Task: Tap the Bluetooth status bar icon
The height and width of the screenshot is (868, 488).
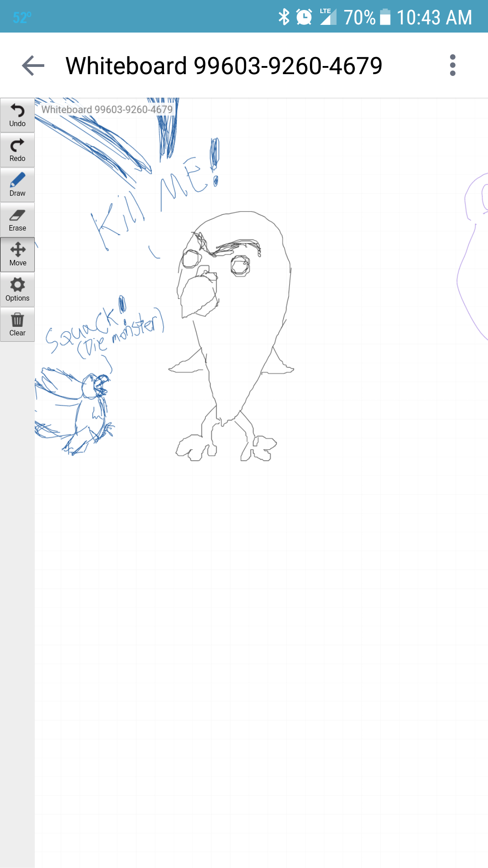Action: pos(284,17)
